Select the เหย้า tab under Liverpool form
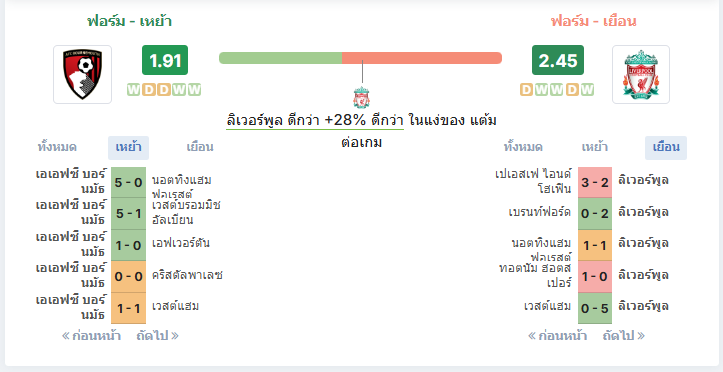The height and width of the screenshot is (372, 723). pyautogui.click(x=594, y=148)
